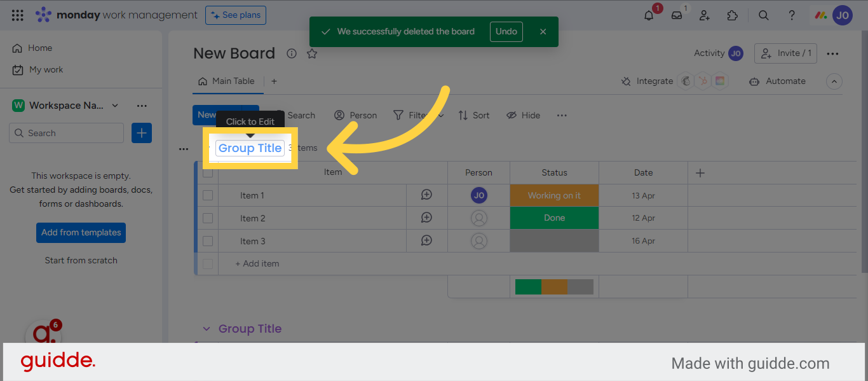
Task: Open conversation for Item 2
Action: click(426, 218)
